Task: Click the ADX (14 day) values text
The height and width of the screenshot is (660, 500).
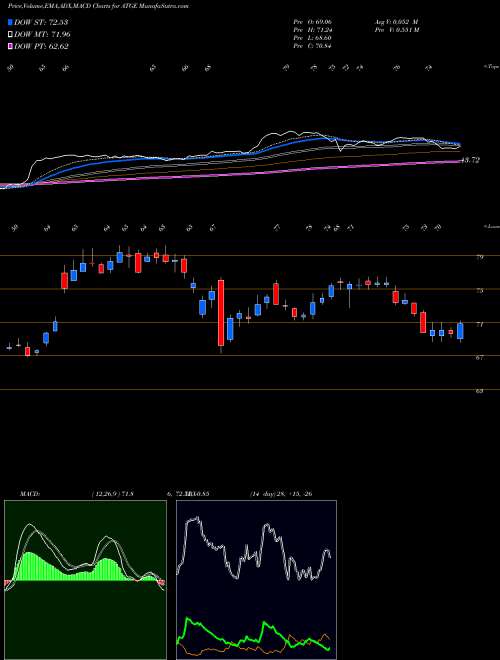Action: (281, 494)
